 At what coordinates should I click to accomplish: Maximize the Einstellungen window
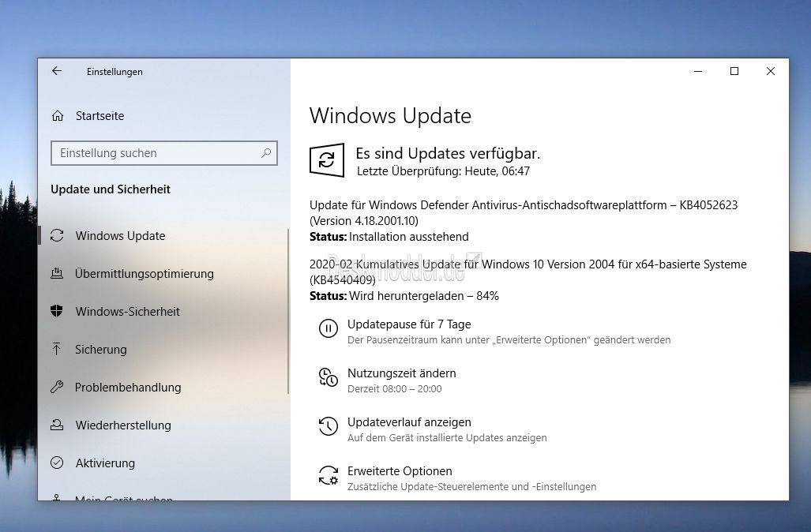click(x=734, y=71)
